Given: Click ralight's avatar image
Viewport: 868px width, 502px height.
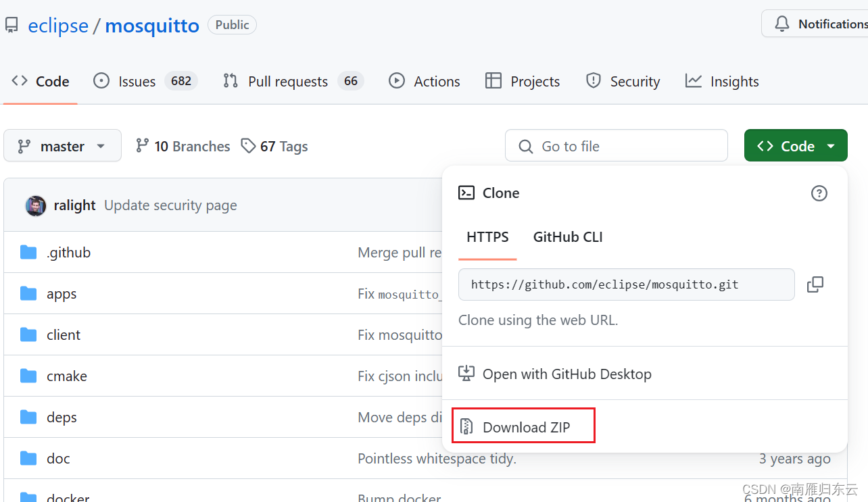Looking at the screenshot, I should (x=36, y=205).
